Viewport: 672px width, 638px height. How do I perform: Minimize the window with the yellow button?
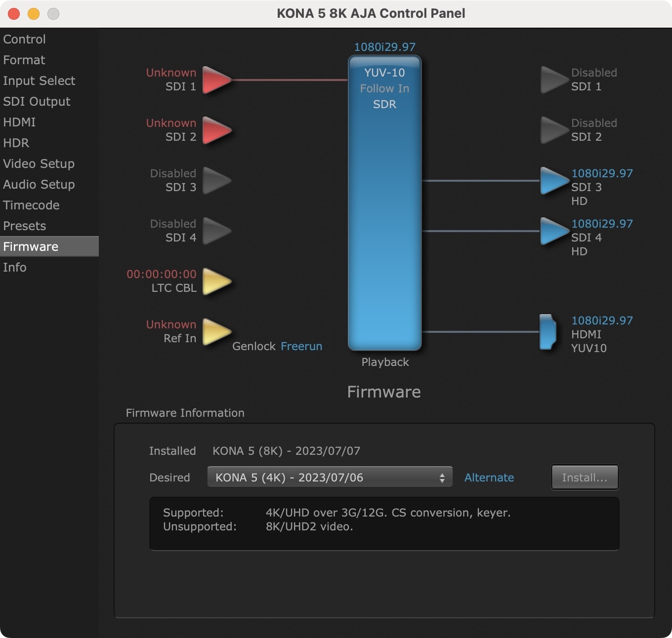click(34, 14)
